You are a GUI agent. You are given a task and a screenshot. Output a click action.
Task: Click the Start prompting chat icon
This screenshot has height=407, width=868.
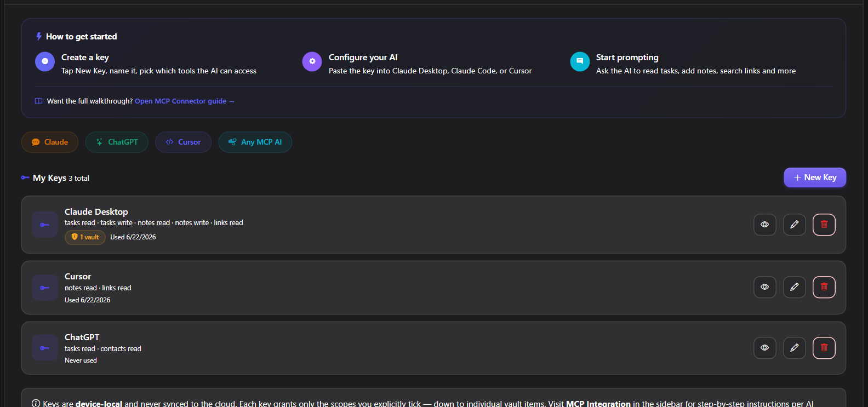tap(580, 61)
